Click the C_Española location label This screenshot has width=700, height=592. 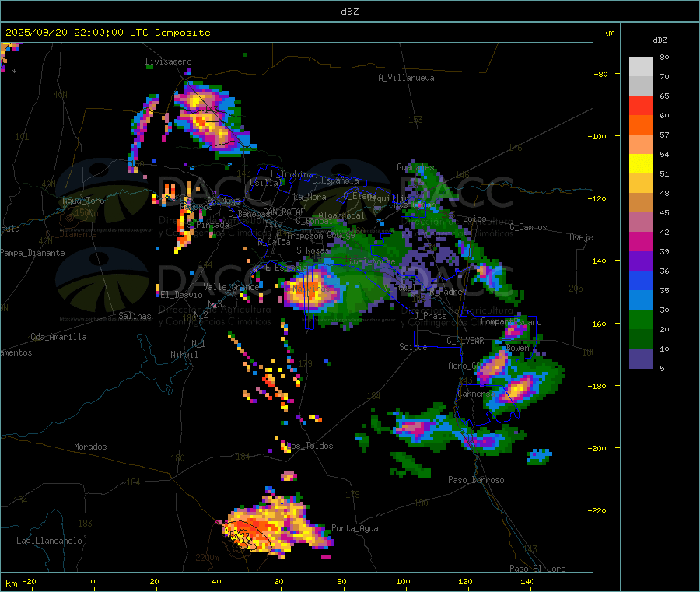(x=336, y=180)
